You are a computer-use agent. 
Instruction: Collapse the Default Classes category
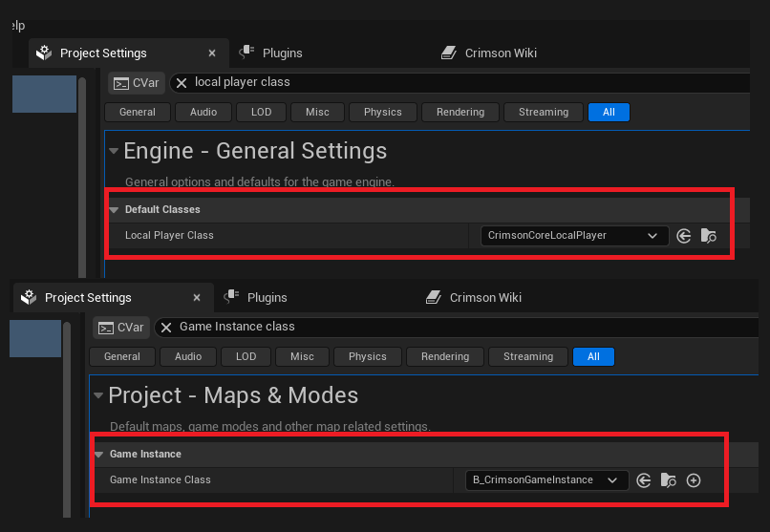coord(114,210)
